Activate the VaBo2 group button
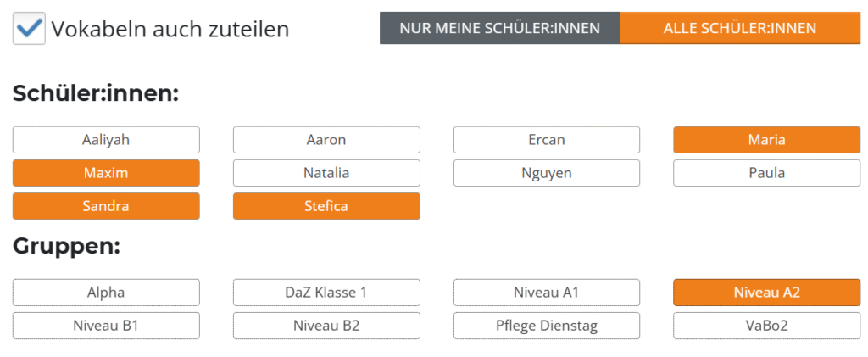 point(766,326)
